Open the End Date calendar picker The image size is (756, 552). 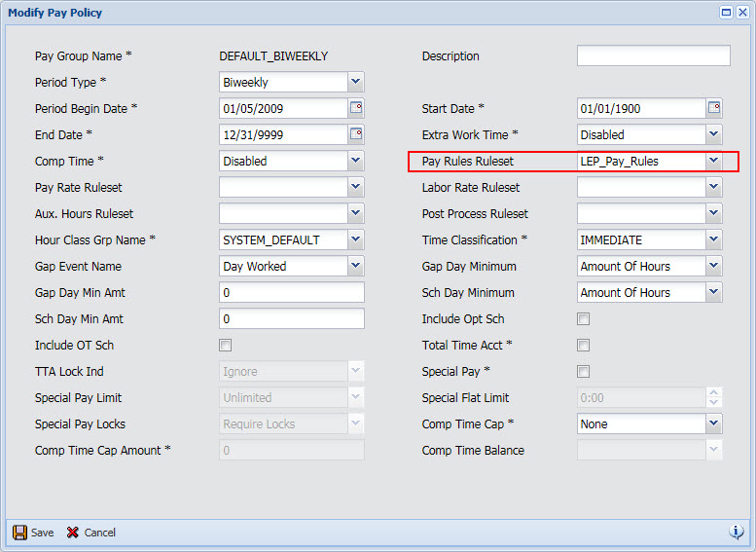355,134
